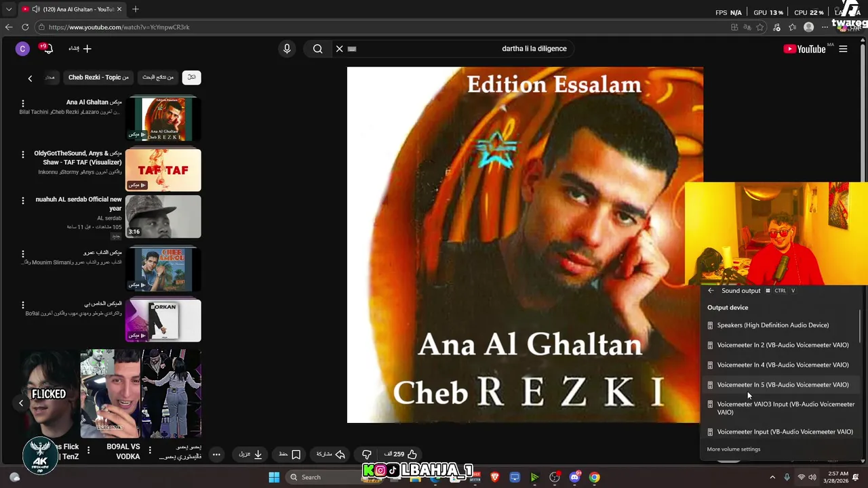The height and width of the screenshot is (488, 868).
Task: Select Voicemeeter In 5 output device
Action: pyautogui.click(x=780, y=385)
